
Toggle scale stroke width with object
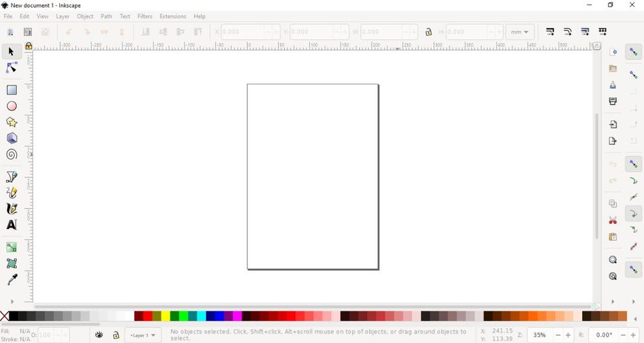[x=550, y=32]
